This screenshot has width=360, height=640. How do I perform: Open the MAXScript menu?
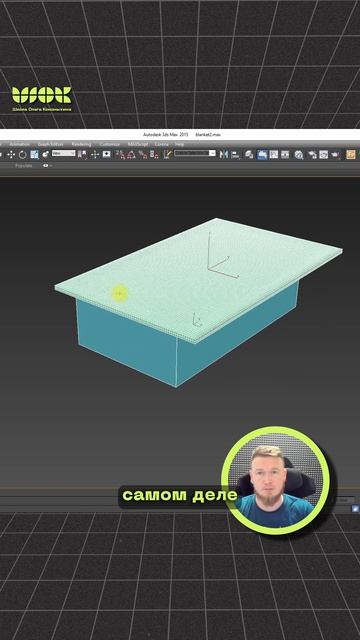(x=138, y=144)
